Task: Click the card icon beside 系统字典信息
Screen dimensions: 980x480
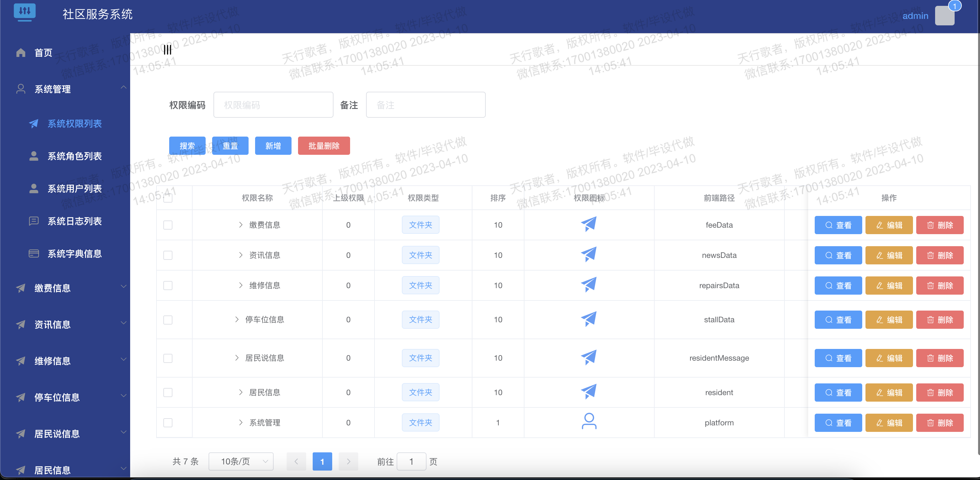Action: (34, 253)
